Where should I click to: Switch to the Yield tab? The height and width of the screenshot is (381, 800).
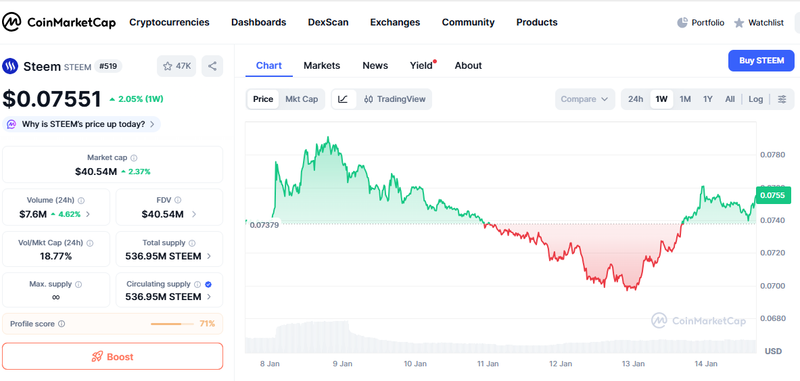[421, 65]
